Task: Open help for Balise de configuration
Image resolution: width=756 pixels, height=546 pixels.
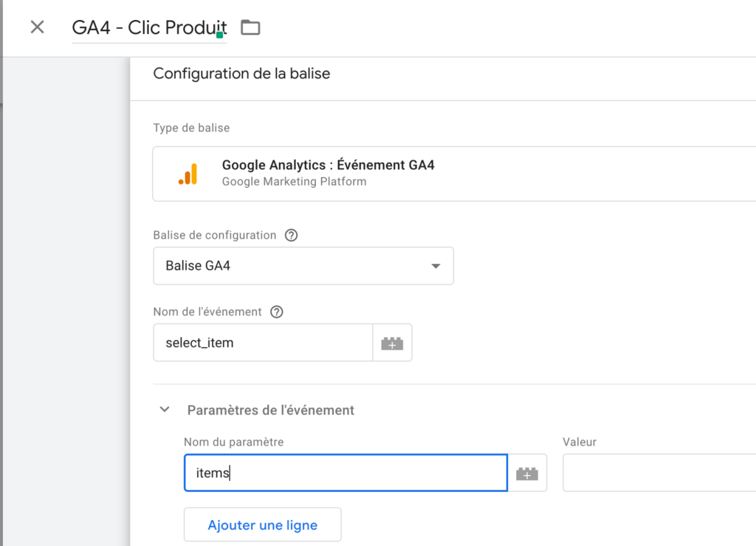Action: (291, 236)
